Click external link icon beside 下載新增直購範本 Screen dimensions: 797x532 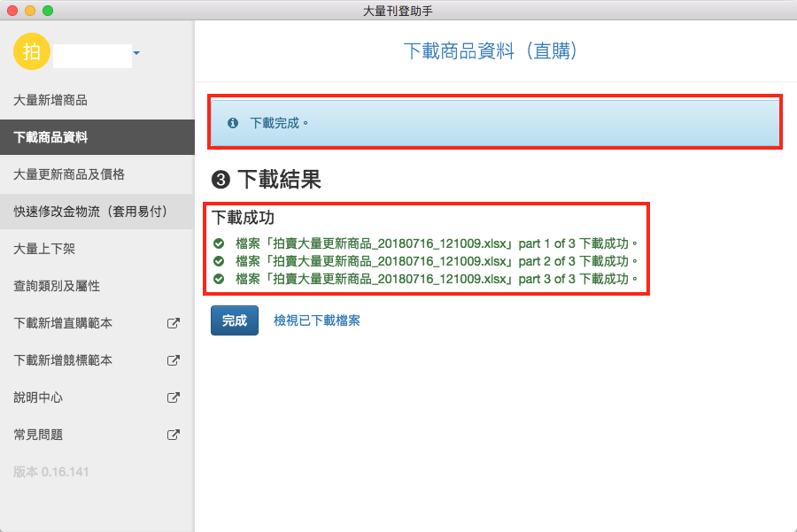[174, 323]
